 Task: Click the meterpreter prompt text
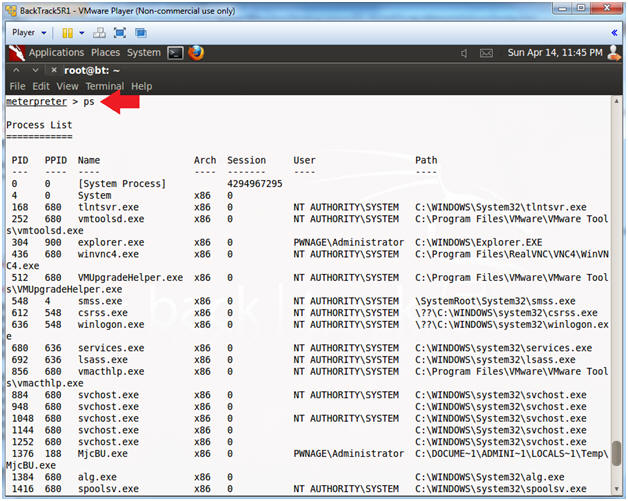click(36, 102)
